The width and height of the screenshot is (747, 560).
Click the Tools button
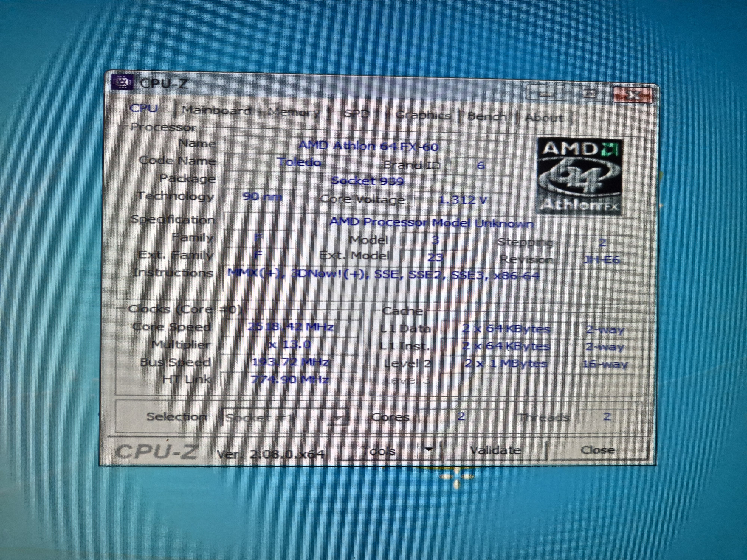378,451
